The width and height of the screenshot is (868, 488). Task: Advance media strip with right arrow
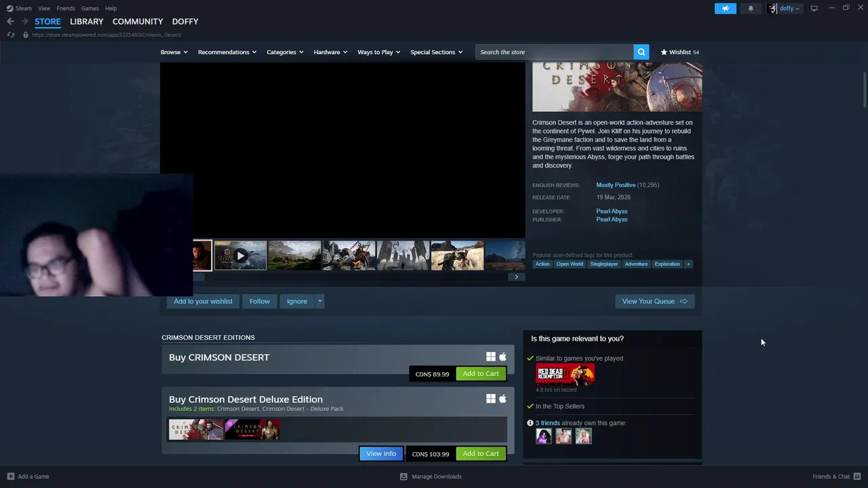click(516, 277)
